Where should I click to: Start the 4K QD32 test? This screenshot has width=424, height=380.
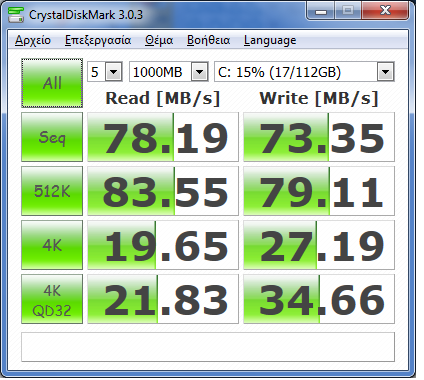[x=52, y=299]
